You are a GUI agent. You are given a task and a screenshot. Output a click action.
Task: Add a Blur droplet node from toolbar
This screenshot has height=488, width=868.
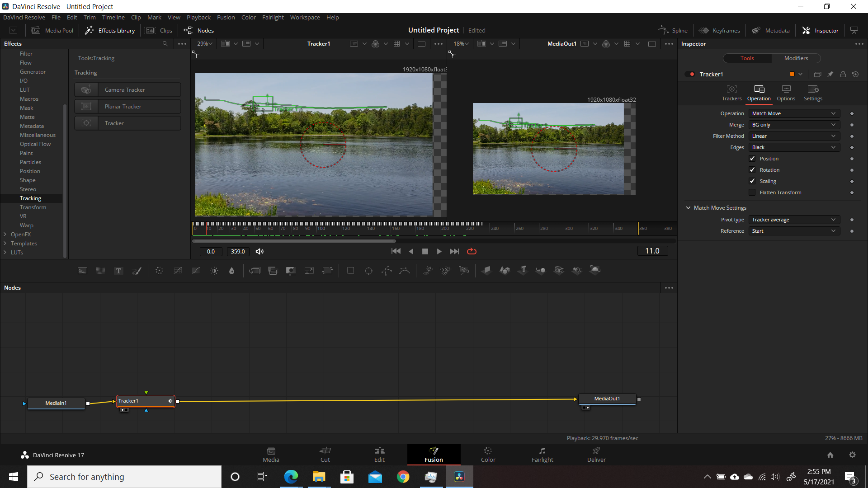click(x=232, y=271)
